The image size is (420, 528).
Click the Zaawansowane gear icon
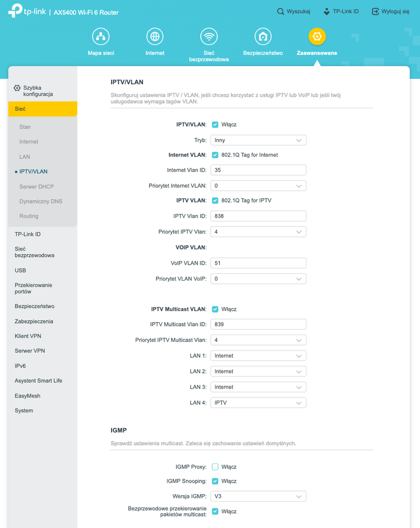click(317, 37)
